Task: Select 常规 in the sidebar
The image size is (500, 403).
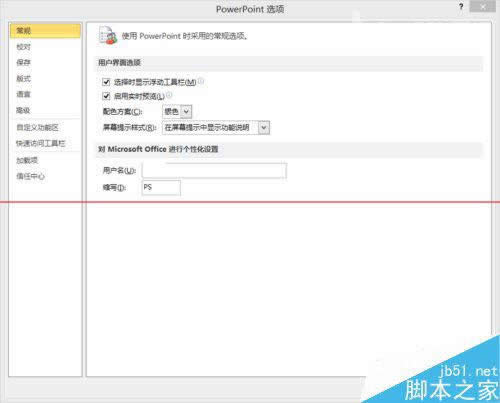Action: coord(45,31)
